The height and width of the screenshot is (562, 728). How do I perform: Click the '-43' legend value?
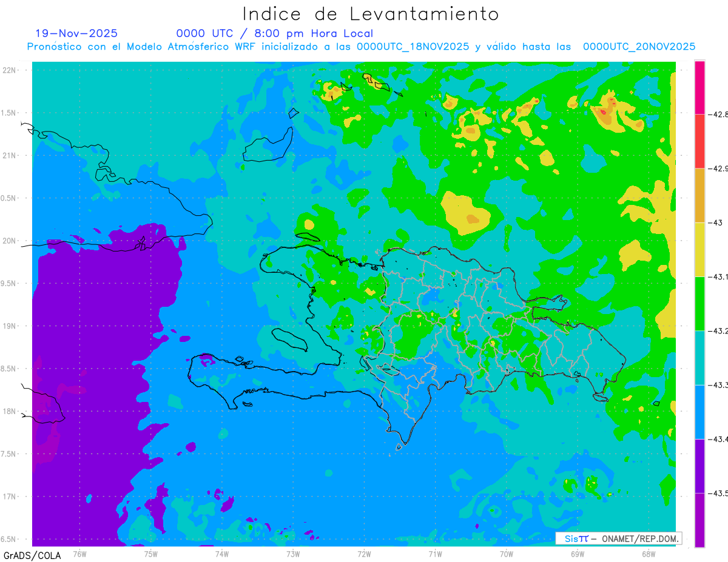pyautogui.click(x=716, y=222)
